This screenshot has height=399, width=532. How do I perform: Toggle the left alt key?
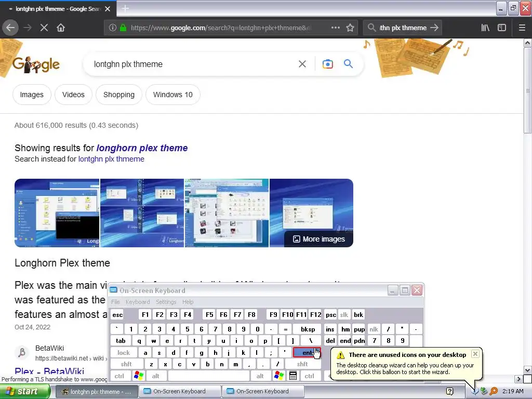(156, 376)
